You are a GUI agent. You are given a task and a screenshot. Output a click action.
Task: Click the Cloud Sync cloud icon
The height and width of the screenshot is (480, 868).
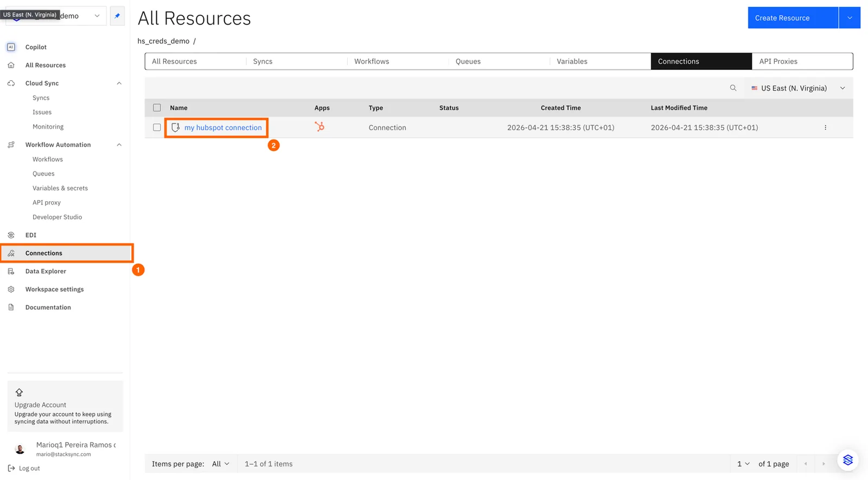coord(11,83)
